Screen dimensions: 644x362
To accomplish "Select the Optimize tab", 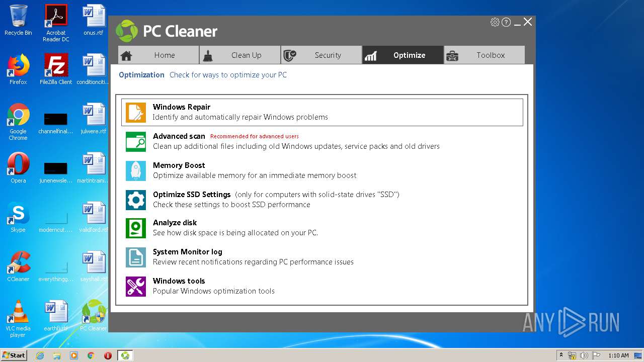I will 403,55.
